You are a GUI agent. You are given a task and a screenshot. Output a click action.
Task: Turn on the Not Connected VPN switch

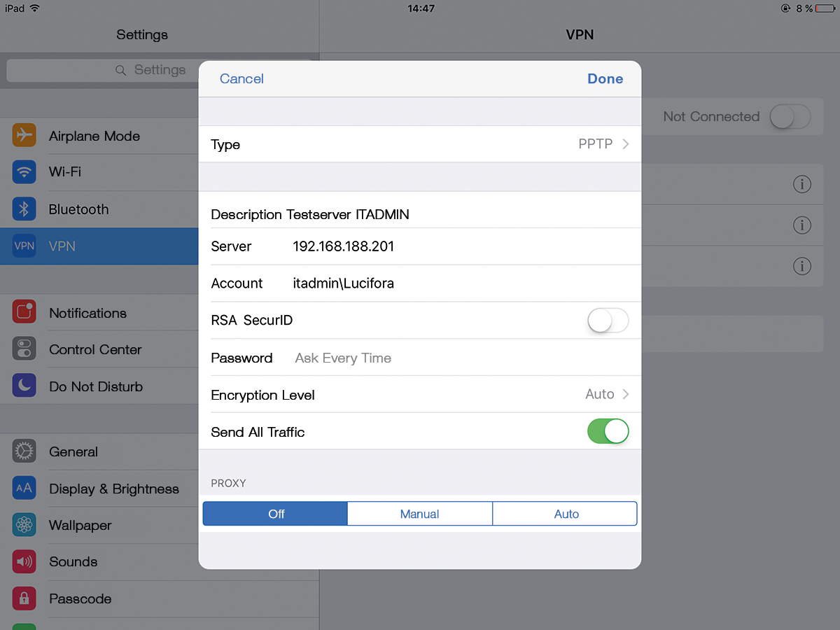pyautogui.click(x=790, y=117)
